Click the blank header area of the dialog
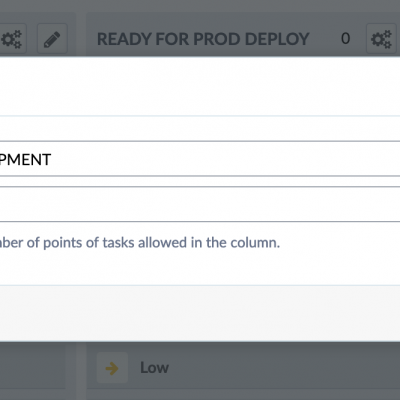Image resolution: width=400 pixels, height=400 pixels. pos(200,86)
